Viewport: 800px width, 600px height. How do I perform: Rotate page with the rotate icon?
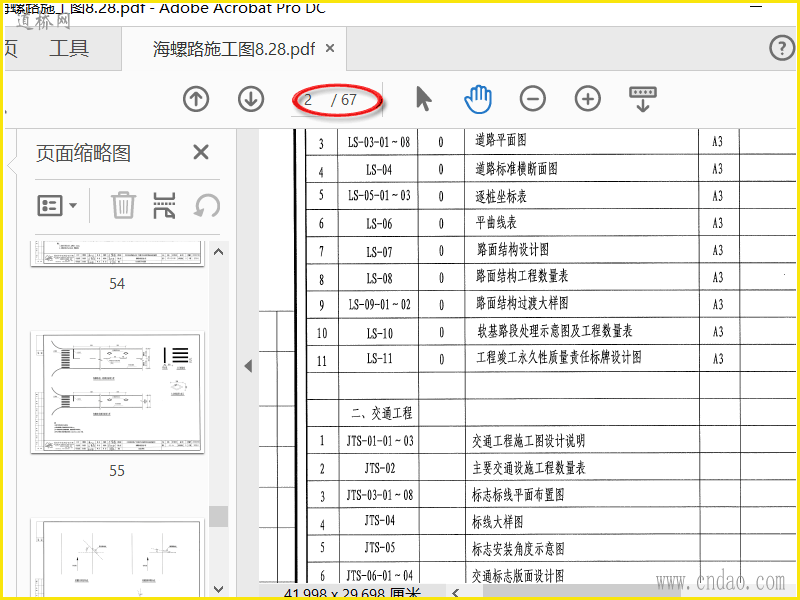(207, 205)
